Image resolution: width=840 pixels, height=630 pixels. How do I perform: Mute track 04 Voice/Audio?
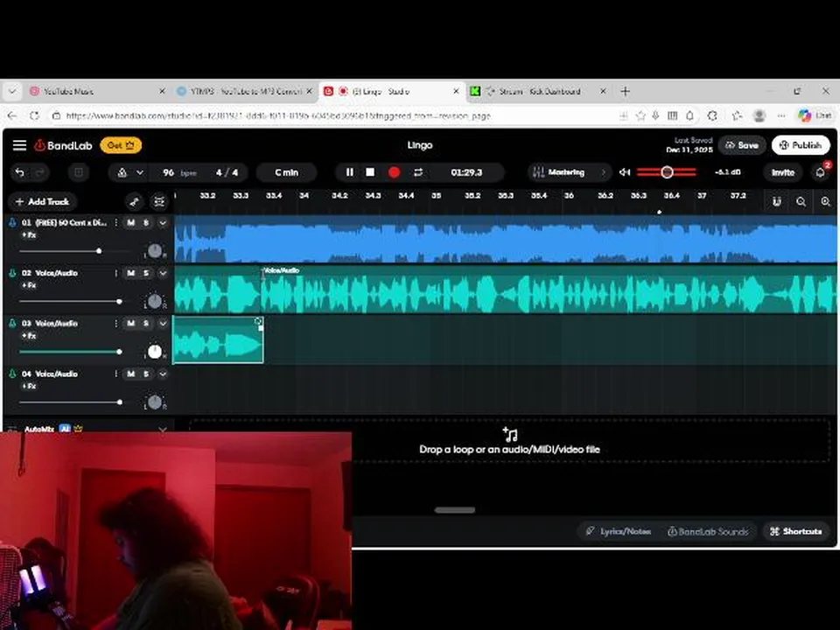130,374
